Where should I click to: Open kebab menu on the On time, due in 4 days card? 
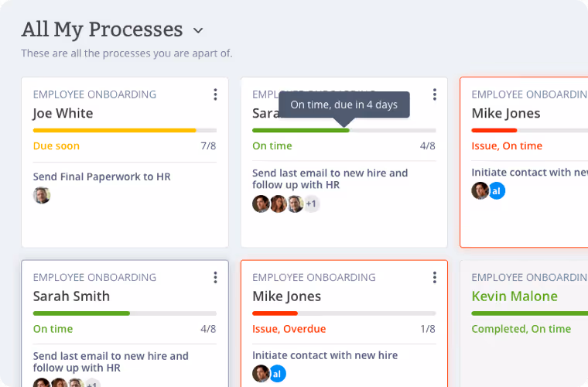click(435, 94)
